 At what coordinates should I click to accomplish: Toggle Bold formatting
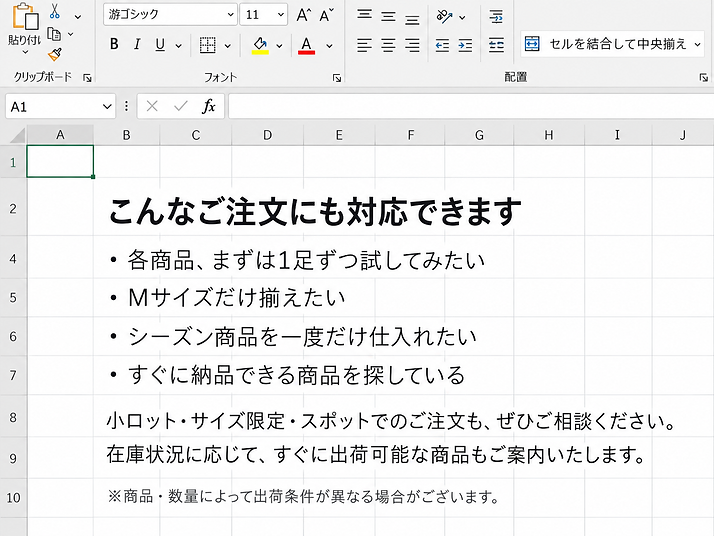click(114, 44)
